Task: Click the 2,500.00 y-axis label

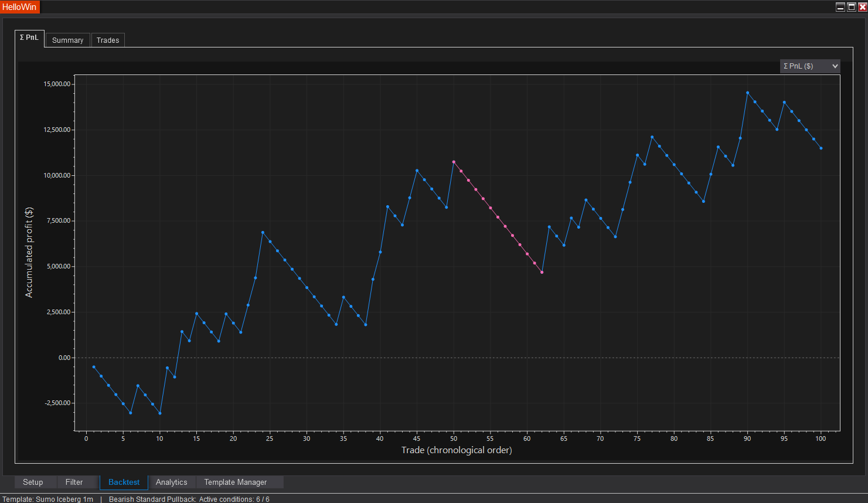Action: (x=59, y=312)
